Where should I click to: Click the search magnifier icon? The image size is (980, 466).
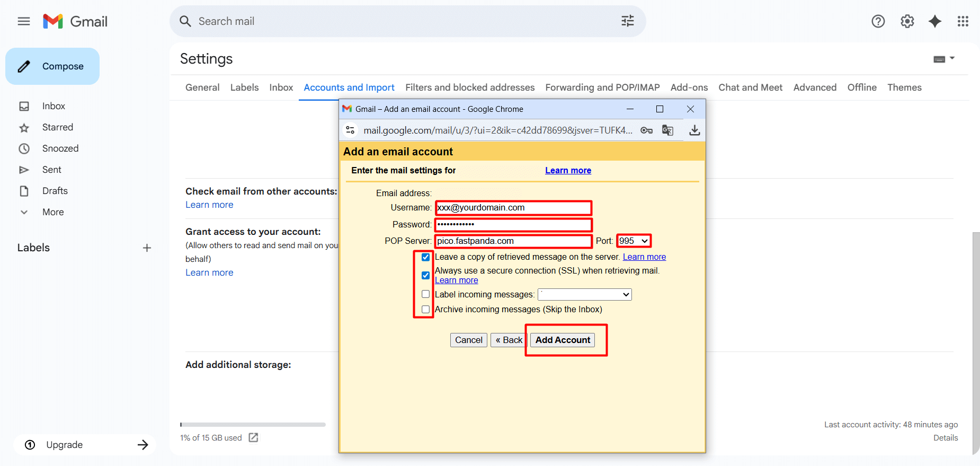click(185, 21)
